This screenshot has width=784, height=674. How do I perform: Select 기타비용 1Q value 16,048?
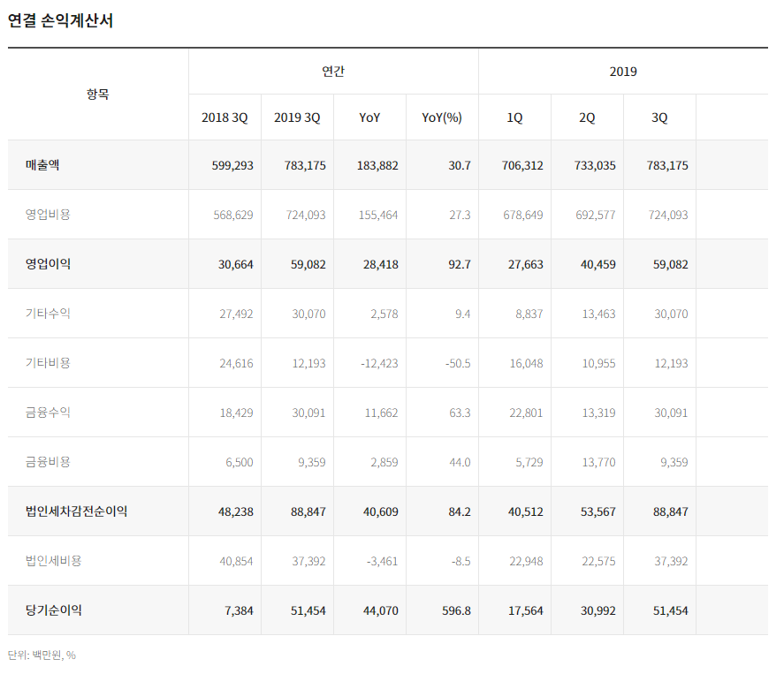(x=526, y=363)
